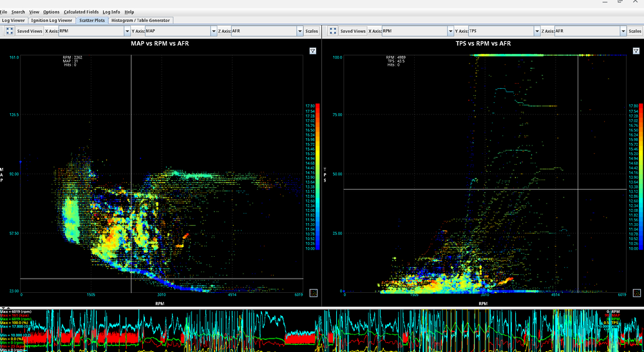
Task: Click the 17.80 value on left color legend
Action: 310,106
